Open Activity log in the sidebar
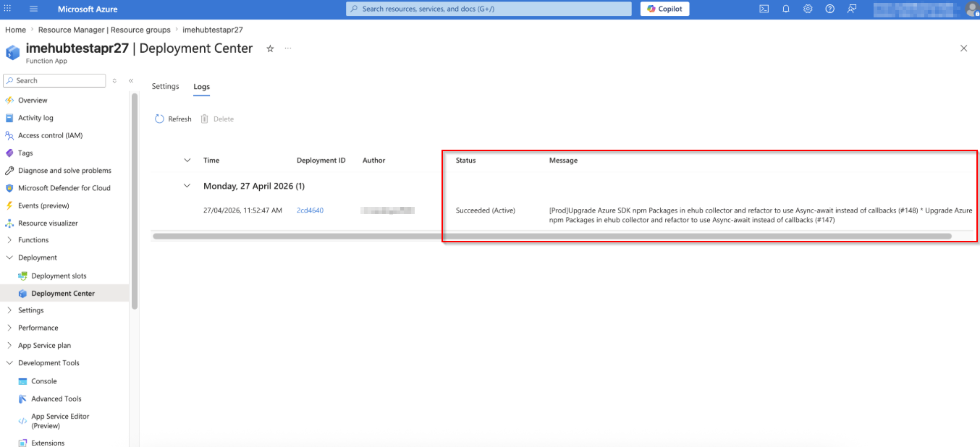 [x=35, y=118]
